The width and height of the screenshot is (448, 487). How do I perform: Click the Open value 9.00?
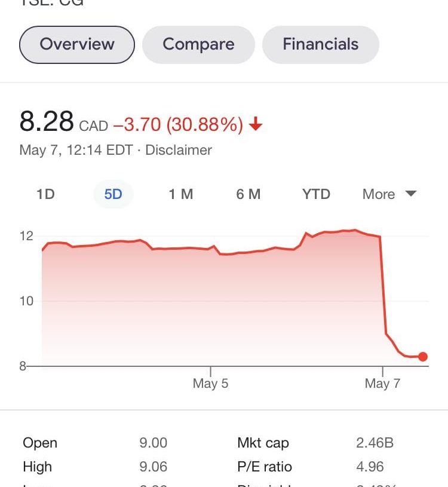pyautogui.click(x=153, y=443)
